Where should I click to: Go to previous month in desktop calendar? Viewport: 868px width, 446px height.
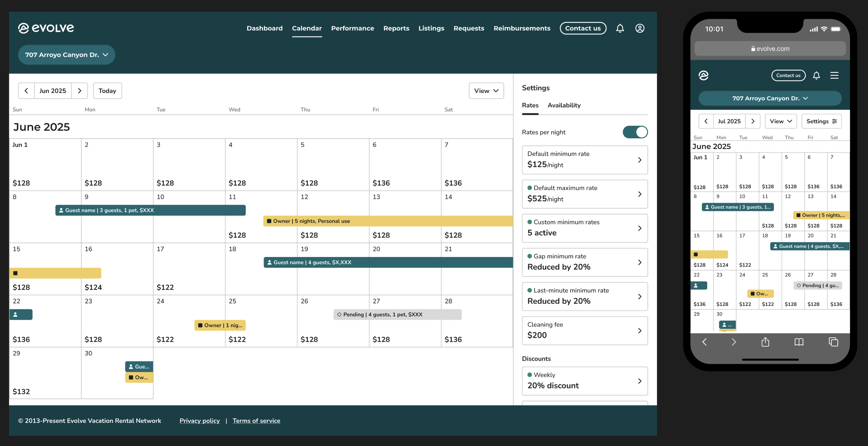tap(26, 91)
